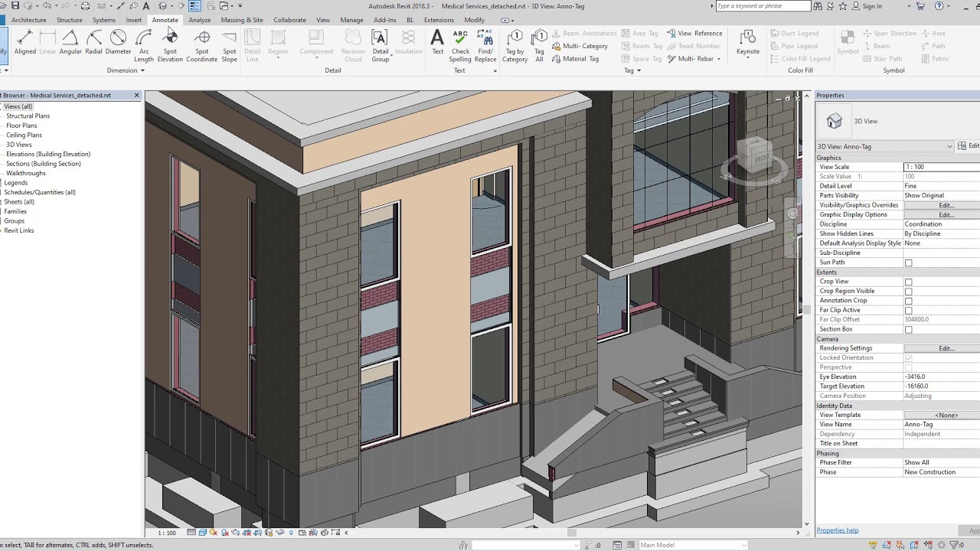The width and height of the screenshot is (980, 551).
Task: Click the Rendering Settings Edit button
Action: (x=946, y=348)
